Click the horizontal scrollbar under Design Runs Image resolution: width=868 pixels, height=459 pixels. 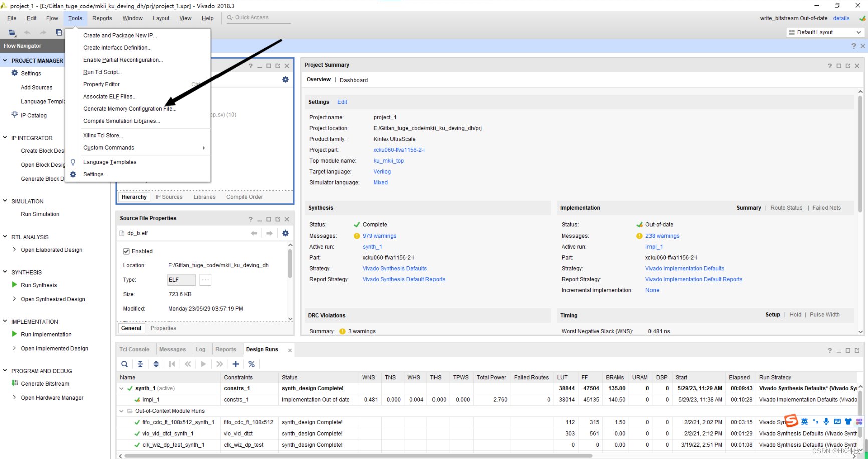pyautogui.click(x=358, y=456)
